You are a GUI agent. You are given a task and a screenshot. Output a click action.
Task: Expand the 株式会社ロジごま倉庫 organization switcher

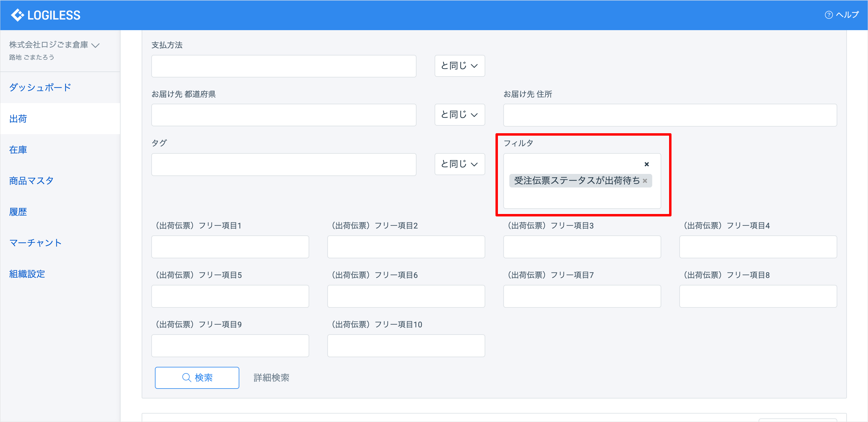54,45
